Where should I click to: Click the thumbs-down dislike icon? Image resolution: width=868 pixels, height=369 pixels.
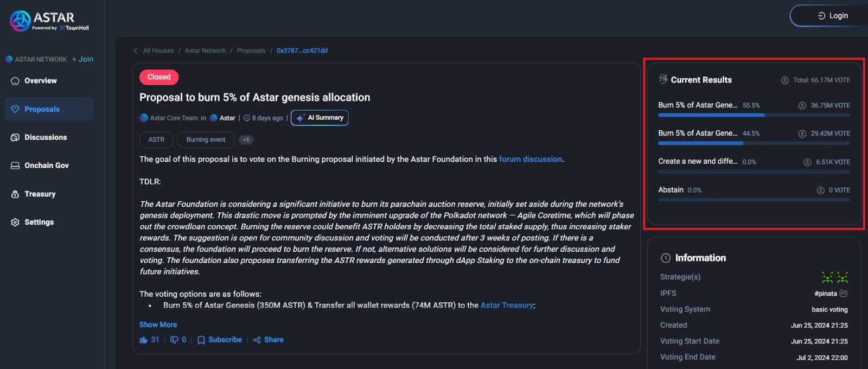(x=174, y=340)
